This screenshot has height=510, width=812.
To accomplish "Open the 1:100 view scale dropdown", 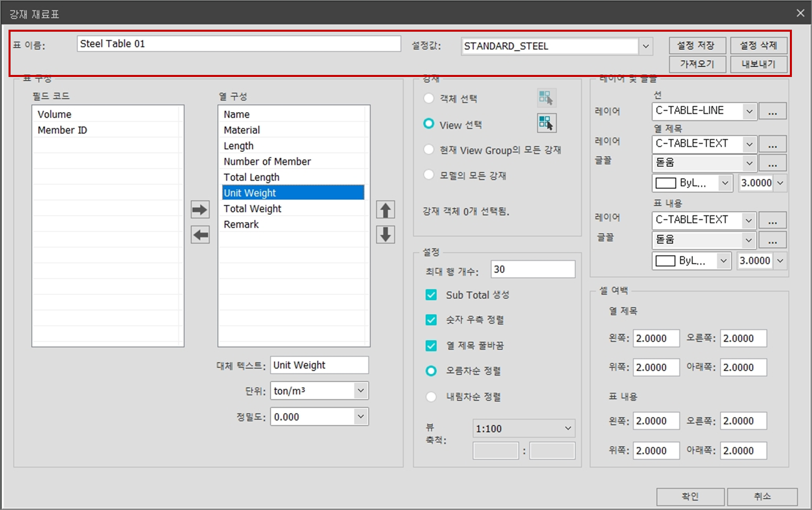I will click(568, 429).
